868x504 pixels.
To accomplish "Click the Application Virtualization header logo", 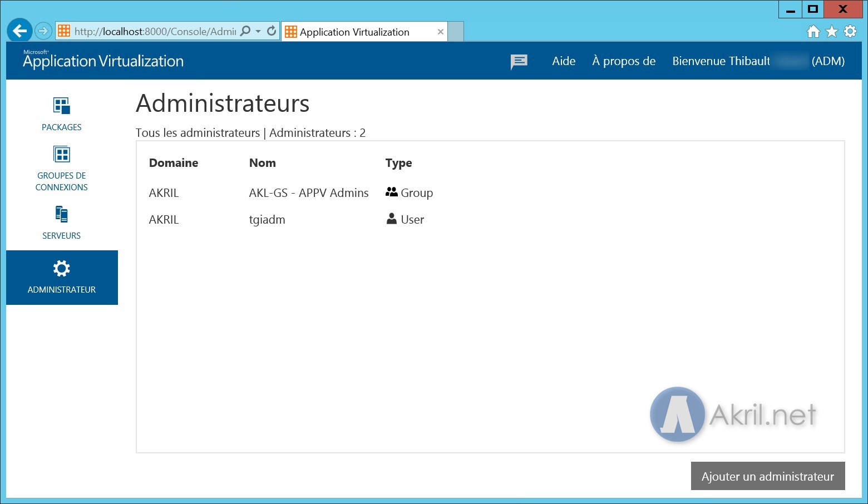I will coord(103,60).
